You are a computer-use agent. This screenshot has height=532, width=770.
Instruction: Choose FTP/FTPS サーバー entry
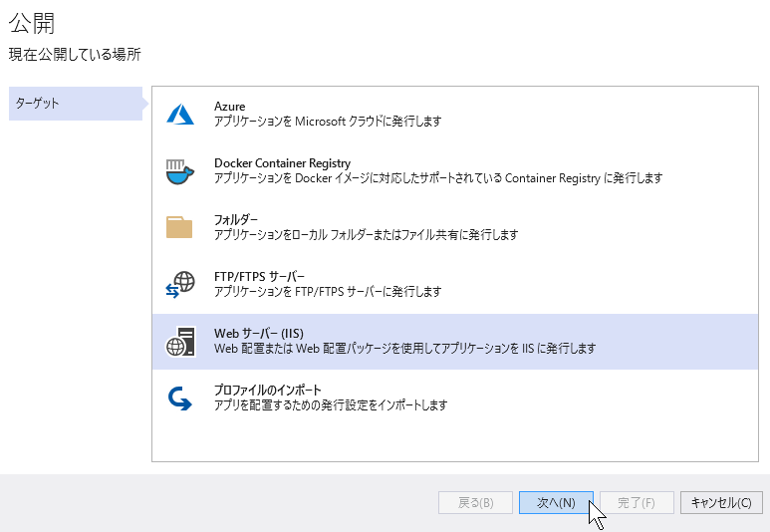point(455,284)
